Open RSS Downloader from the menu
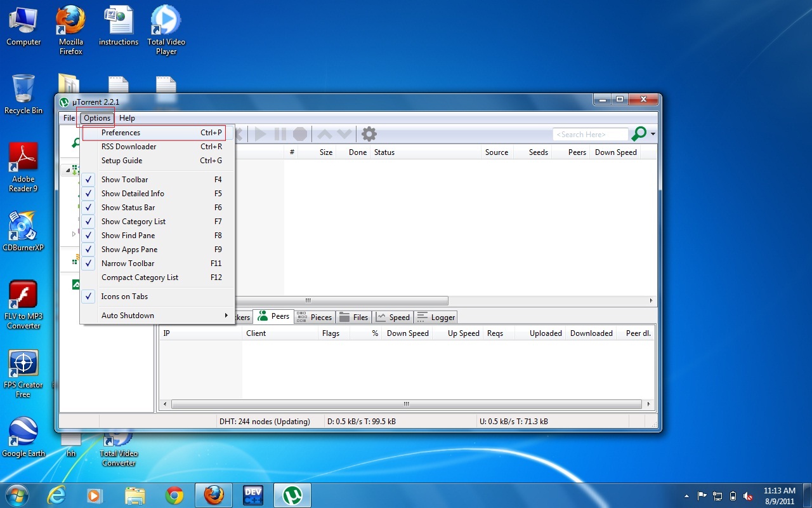The height and width of the screenshot is (508, 812). tap(158, 147)
